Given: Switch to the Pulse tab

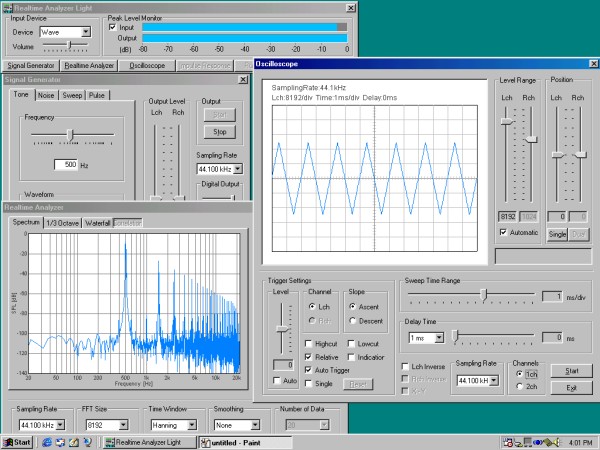Looking at the screenshot, I should pyautogui.click(x=97, y=95).
